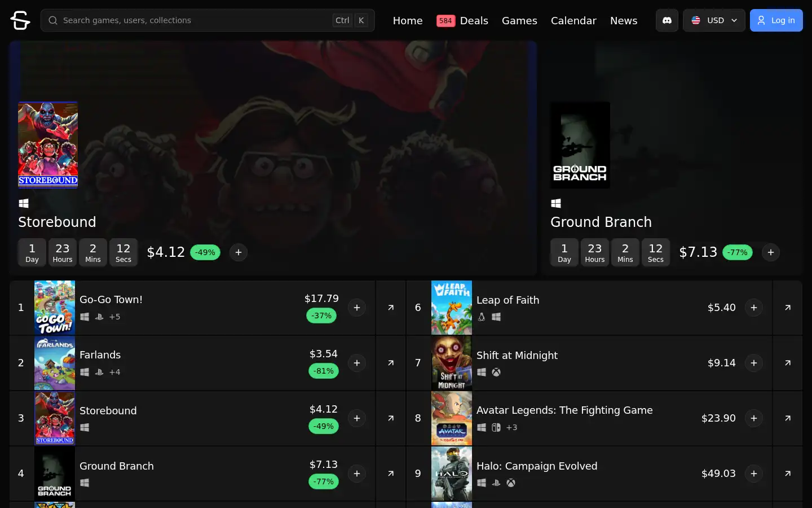Add list row Ground Branch using plus icon
Image resolution: width=812 pixels, height=508 pixels.
coord(357,474)
